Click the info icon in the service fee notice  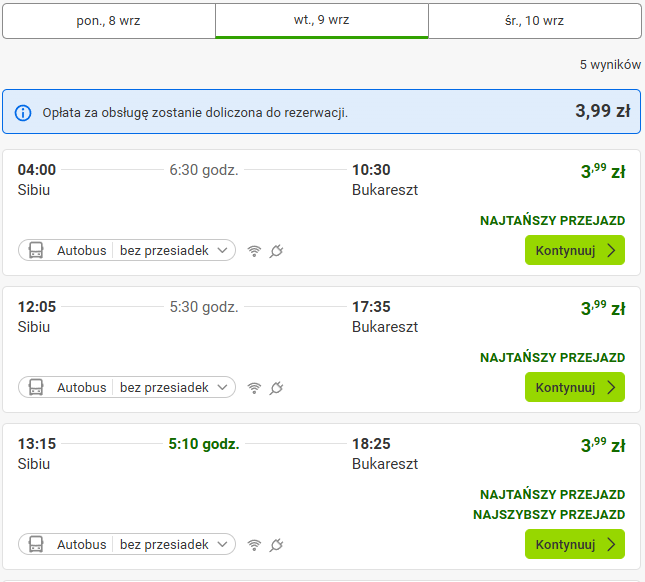(x=23, y=113)
